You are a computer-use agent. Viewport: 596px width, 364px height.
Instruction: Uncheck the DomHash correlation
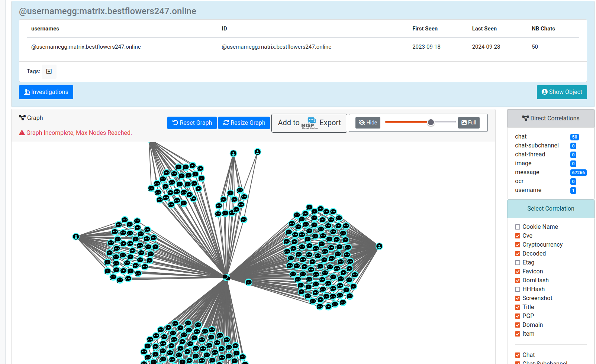point(518,280)
